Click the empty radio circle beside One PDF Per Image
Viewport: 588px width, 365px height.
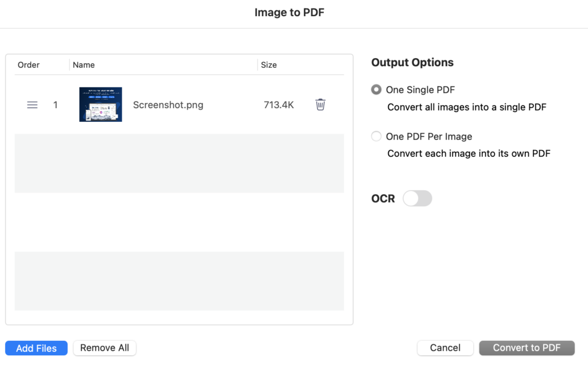[x=376, y=136]
